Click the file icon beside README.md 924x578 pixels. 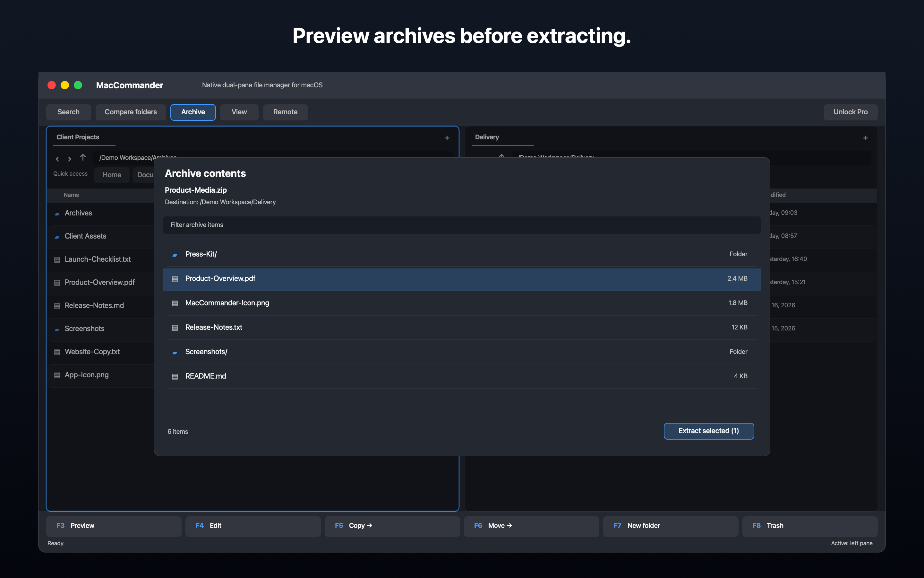[175, 377]
